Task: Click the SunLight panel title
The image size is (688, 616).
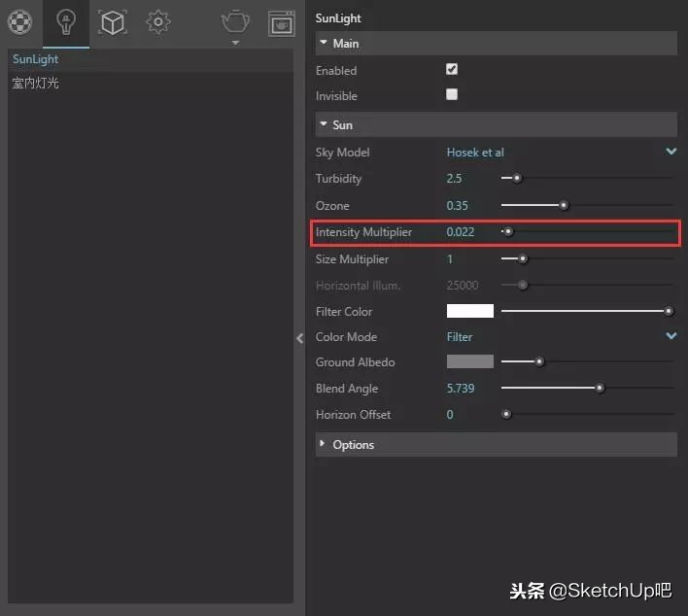Action: pos(338,18)
